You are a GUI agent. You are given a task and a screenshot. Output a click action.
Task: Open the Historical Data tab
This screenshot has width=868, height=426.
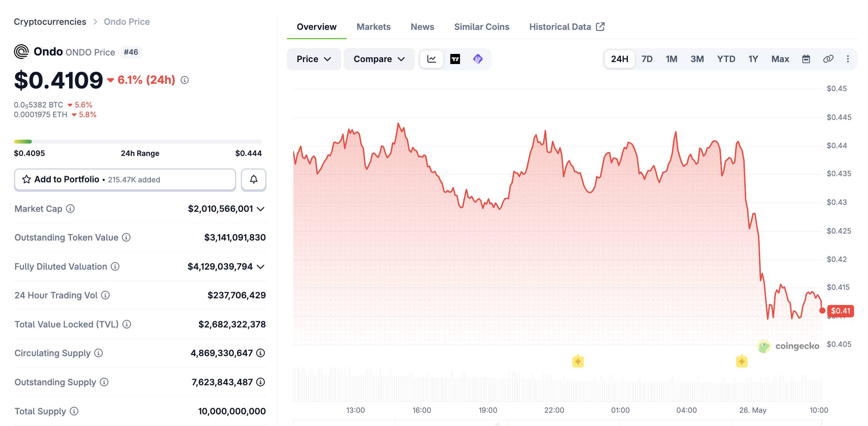567,27
